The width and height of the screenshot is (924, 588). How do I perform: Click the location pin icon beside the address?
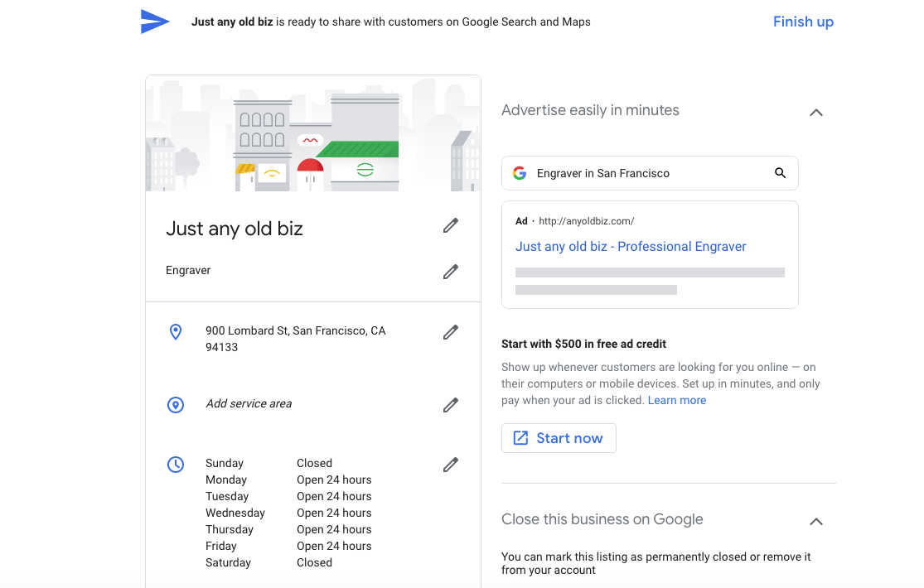tap(176, 332)
